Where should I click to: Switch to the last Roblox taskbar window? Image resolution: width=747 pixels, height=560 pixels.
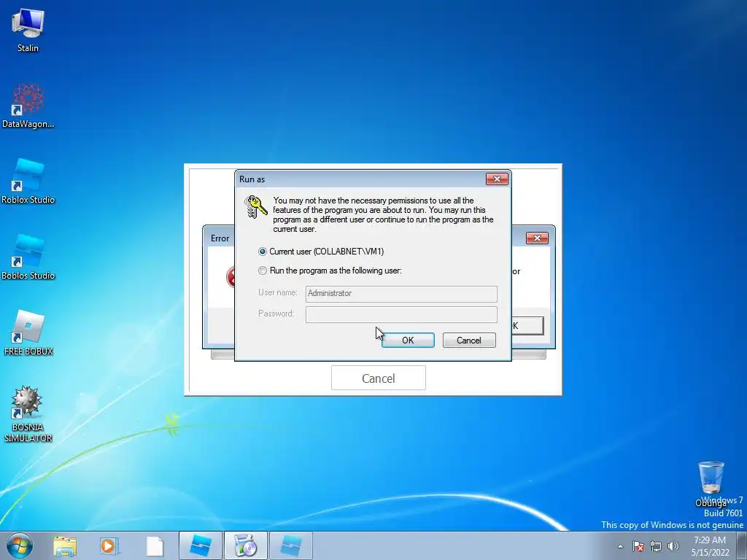[291, 545]
